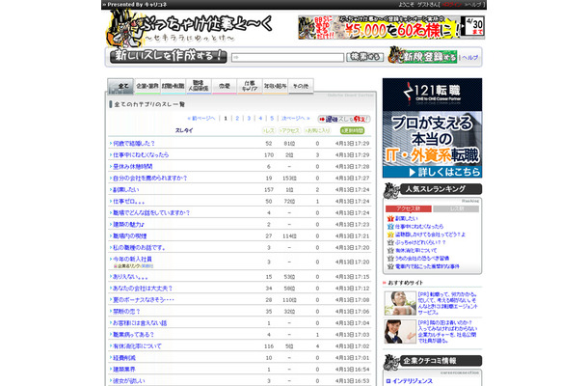588x386 pixels.
Task: Click the red ログイン link in top bar
Action: point(452,5)
